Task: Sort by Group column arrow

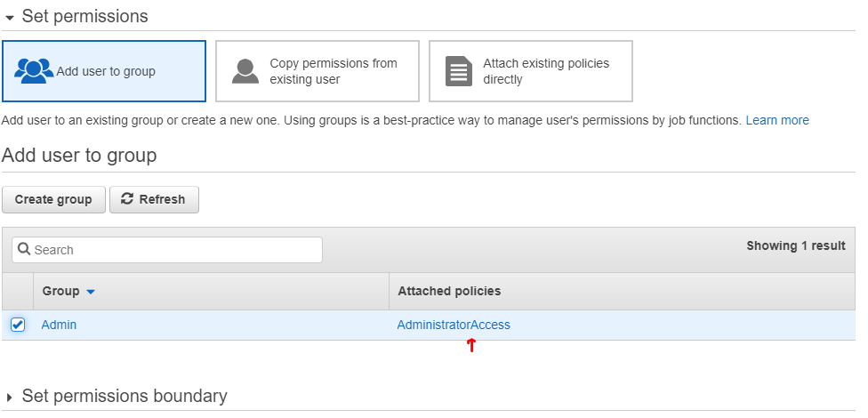Action: (x=91, y=292)
